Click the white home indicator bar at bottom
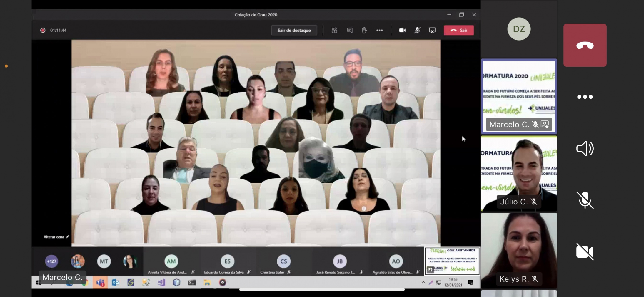644x297 pixels. point(322,290)
